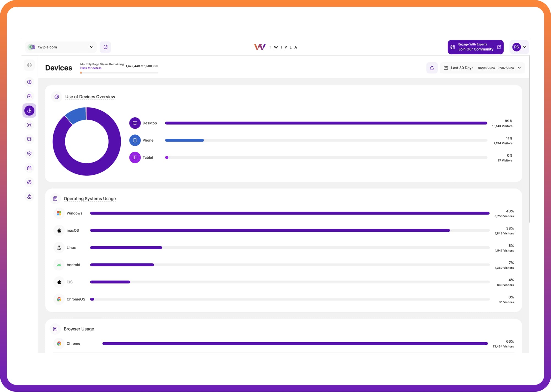Click the Devices panel icon in sidebar
The width and height of the screenshot is (551, 392).
click(x=29, y=110)
